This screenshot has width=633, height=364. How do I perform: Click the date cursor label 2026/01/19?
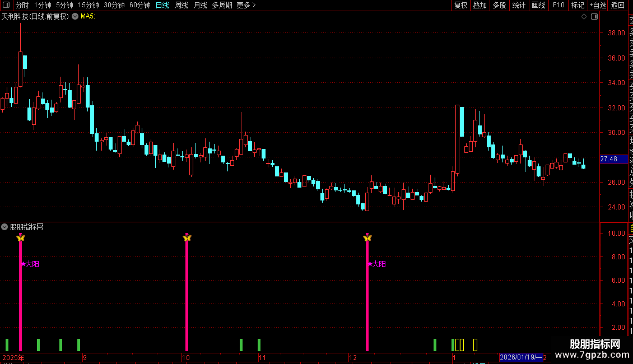click(x=521, y=357)
